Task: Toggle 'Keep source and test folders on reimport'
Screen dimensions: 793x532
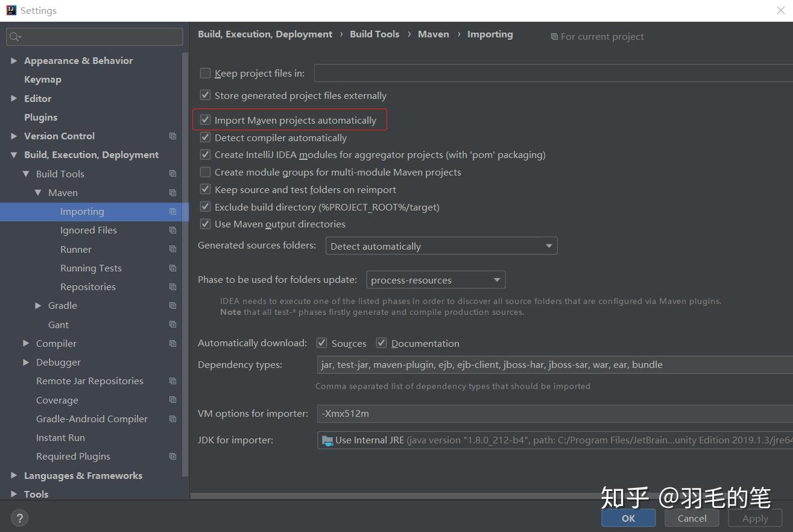Action: [206, 189]
